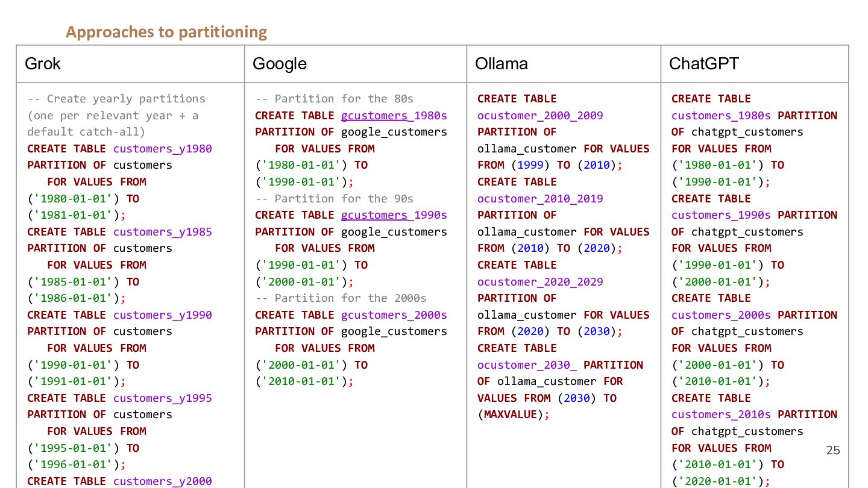Image resolution: width=868 pixels, height=488 pixels.
Task: Click the customers_2000s name in ChatGPT column
Action: point(721,315)
